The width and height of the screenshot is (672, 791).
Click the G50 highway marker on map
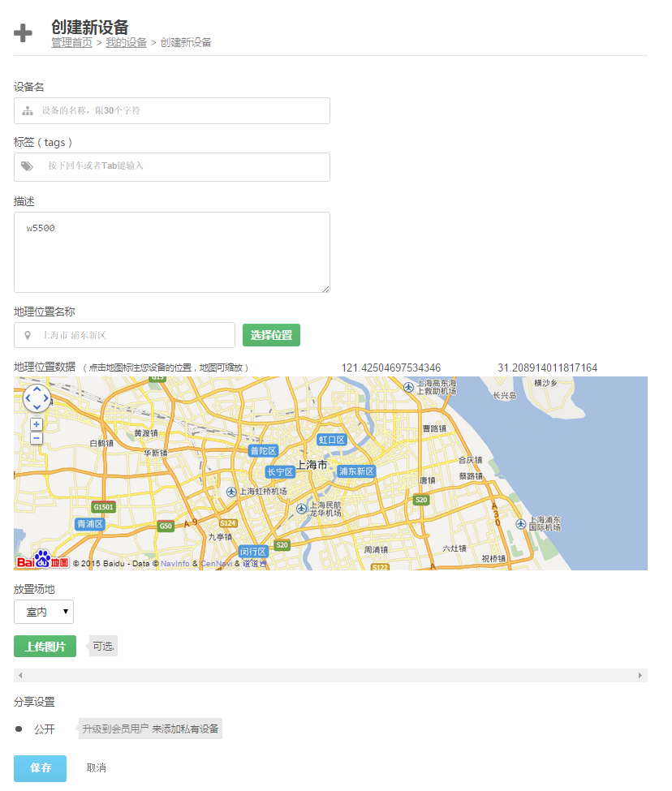click(166, 527)
